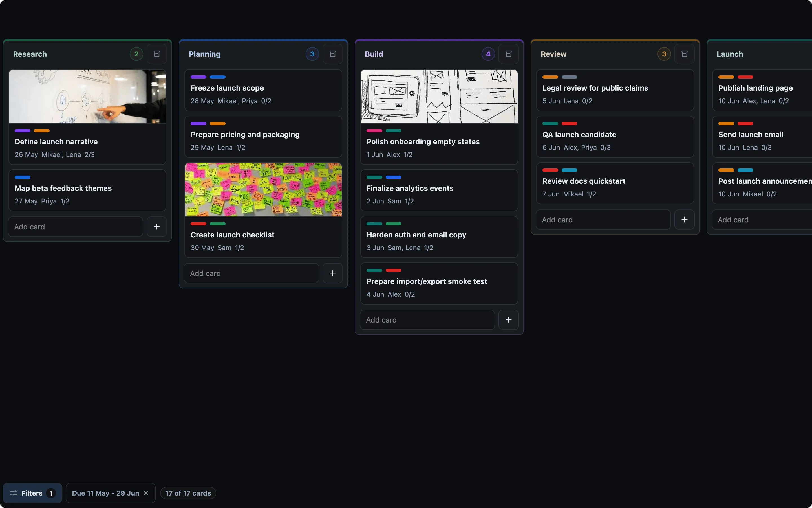Click red label on Prepare import/export card
The height and width of the screenshot is (508, 812).
393,270
